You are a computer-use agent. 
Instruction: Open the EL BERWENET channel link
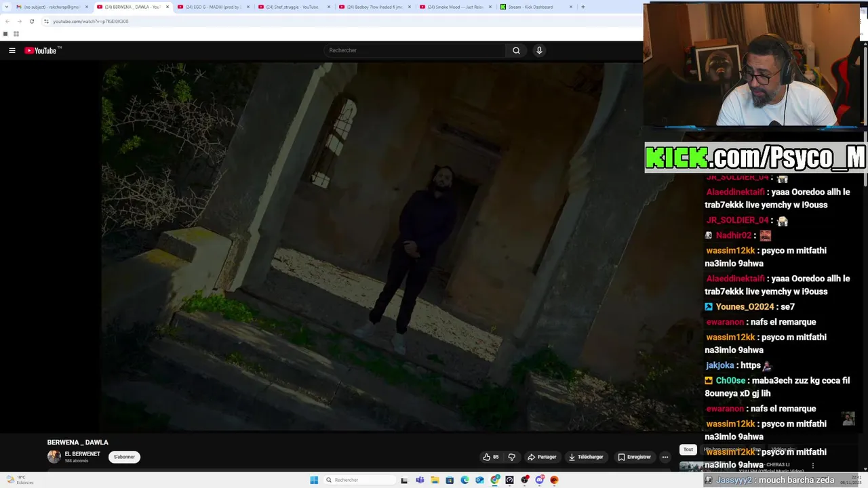click(x=82, y=454)
